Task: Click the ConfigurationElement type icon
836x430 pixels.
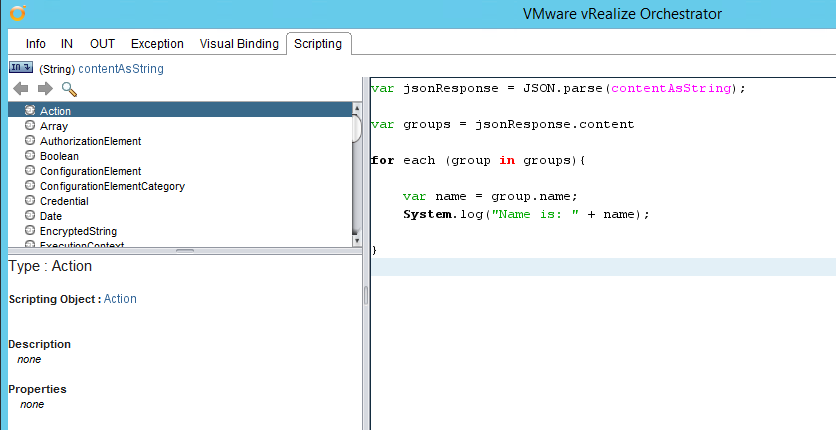Action: point(30,170)
